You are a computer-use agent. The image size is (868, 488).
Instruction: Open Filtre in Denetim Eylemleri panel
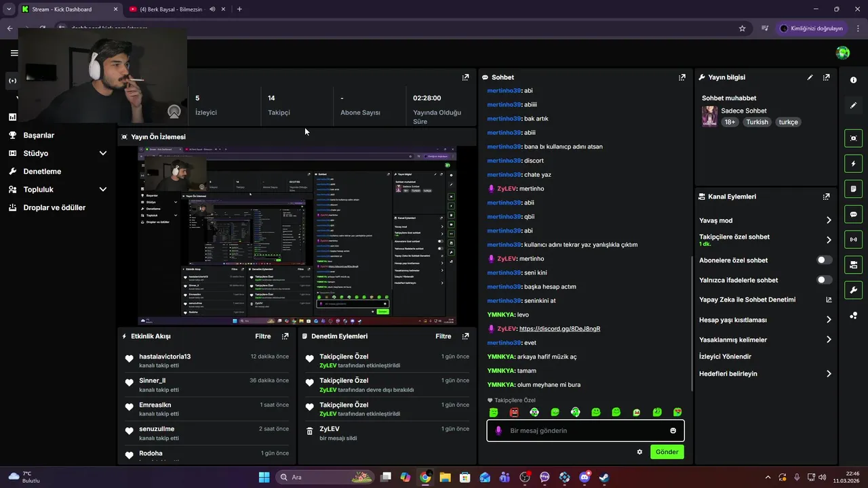[443, 336]
